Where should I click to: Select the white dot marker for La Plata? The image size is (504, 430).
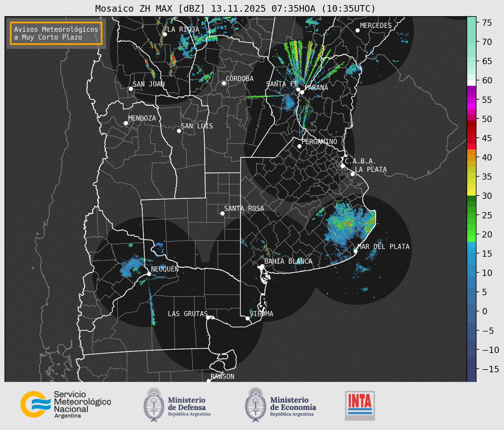point(353,174)
